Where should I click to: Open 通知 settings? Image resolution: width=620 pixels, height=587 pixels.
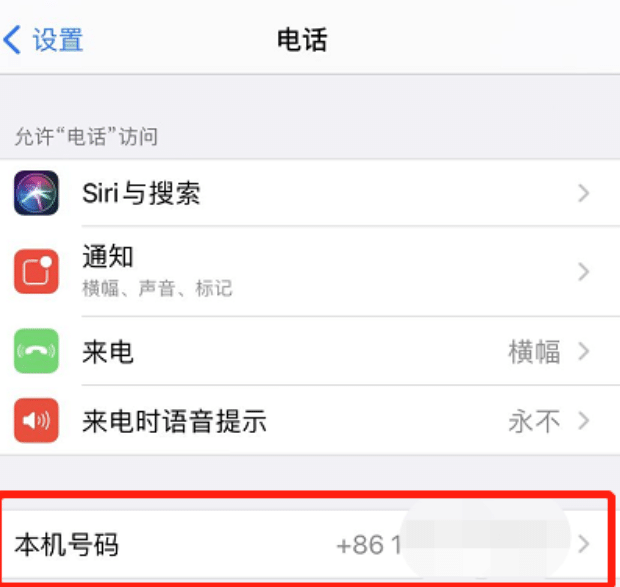click(310, 272)
